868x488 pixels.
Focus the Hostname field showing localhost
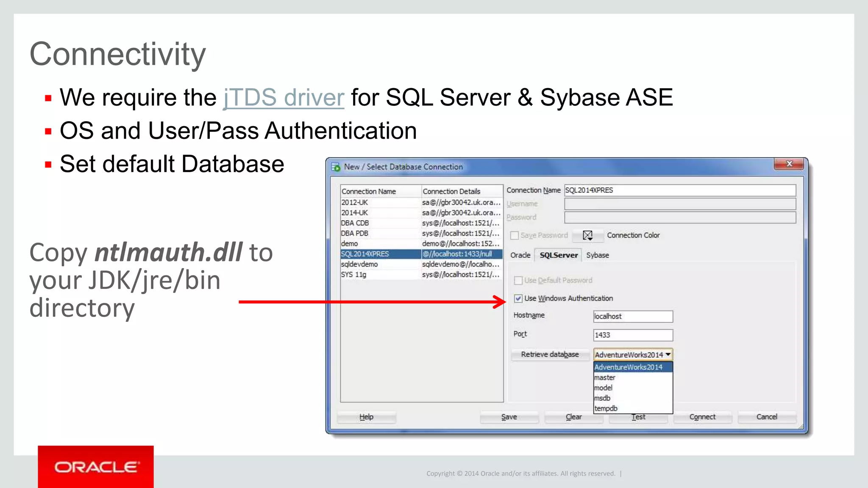point(633,316)
